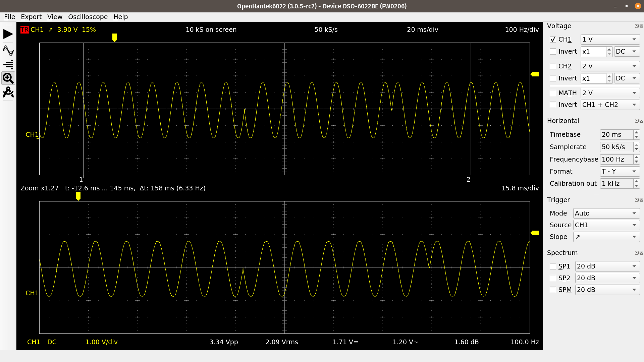Enable MATH channel checkbox
The height and width of the screenshot is (362, 644).
pyautogui.click(x=552, y=93)
